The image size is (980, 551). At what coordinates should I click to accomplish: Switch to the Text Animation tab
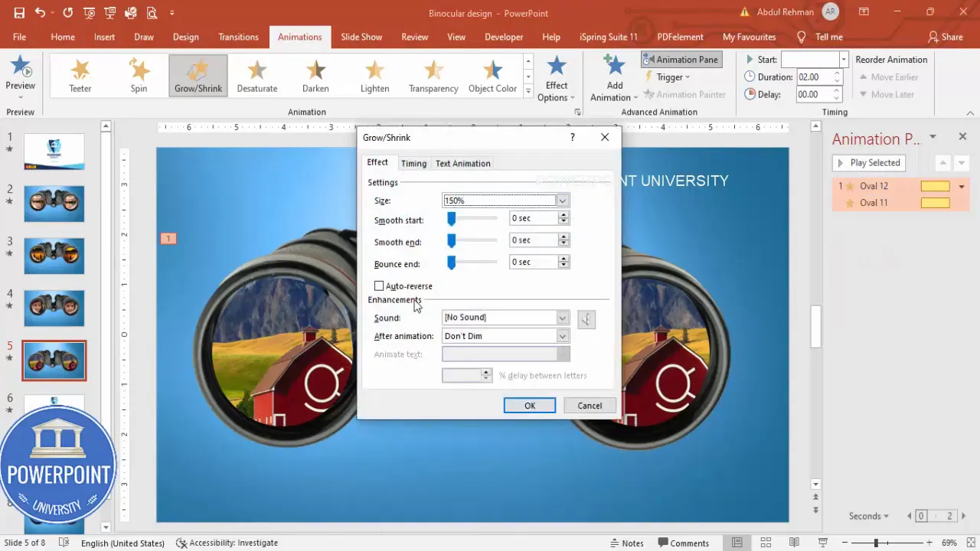(462, 163)
